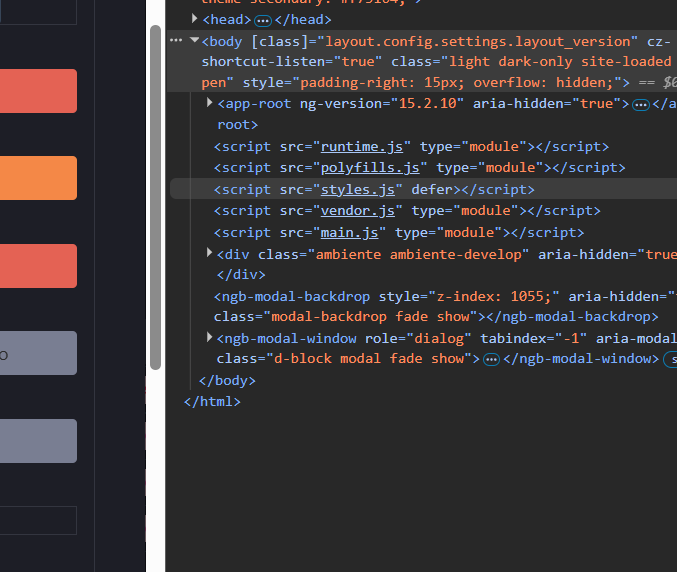Click the orange button on the page
Screen dimensions: 677x572
[x=38, y=178]
